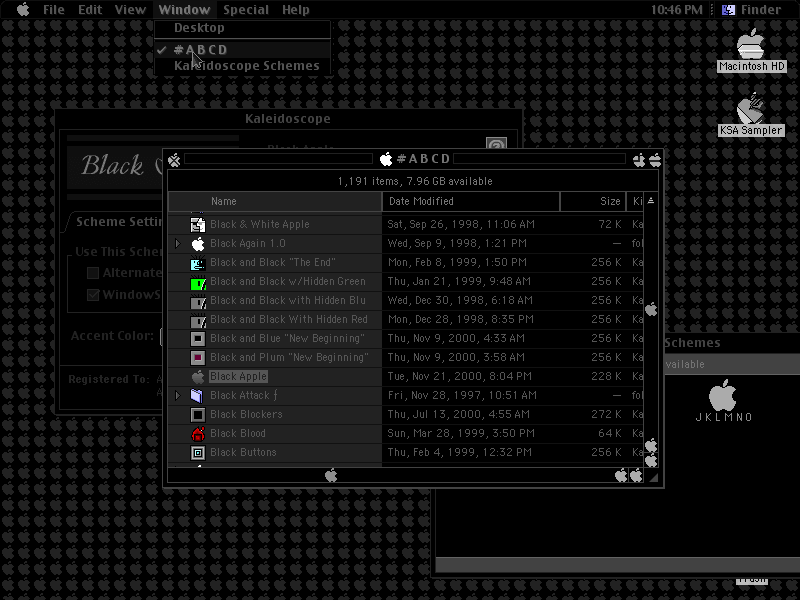Image resolution: width=800 pixels, height=600 pixels.
Task: Expand the Black Again 1.0 folder
Action: point(178,243)
